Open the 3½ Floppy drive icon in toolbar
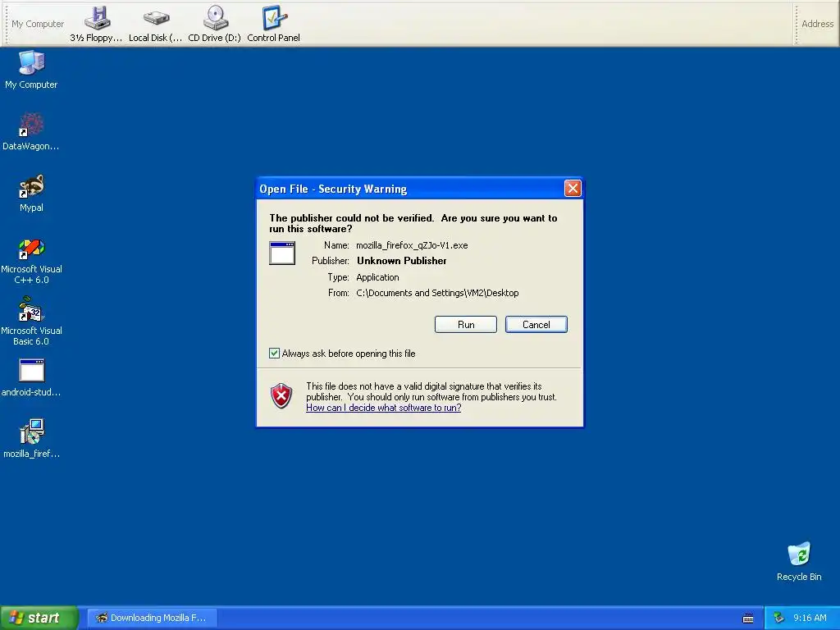This screenshot has height=630, width=840. (97, 24)
